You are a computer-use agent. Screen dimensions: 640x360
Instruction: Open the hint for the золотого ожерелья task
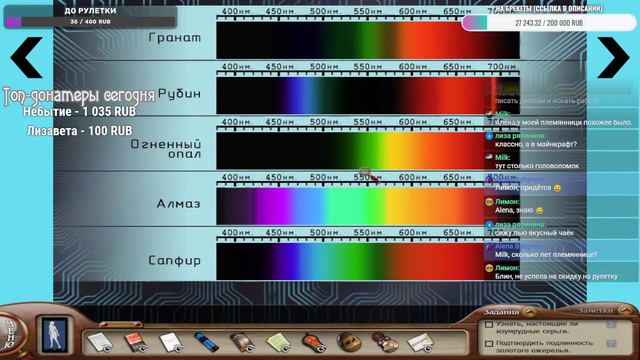pos(611,344)
